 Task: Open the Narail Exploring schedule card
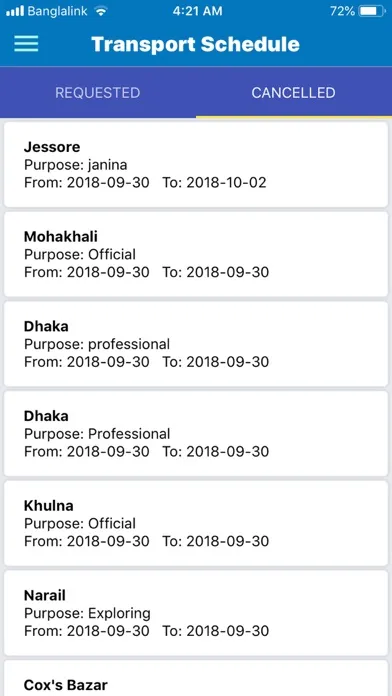pyautogui.click(x=196, y=613)
